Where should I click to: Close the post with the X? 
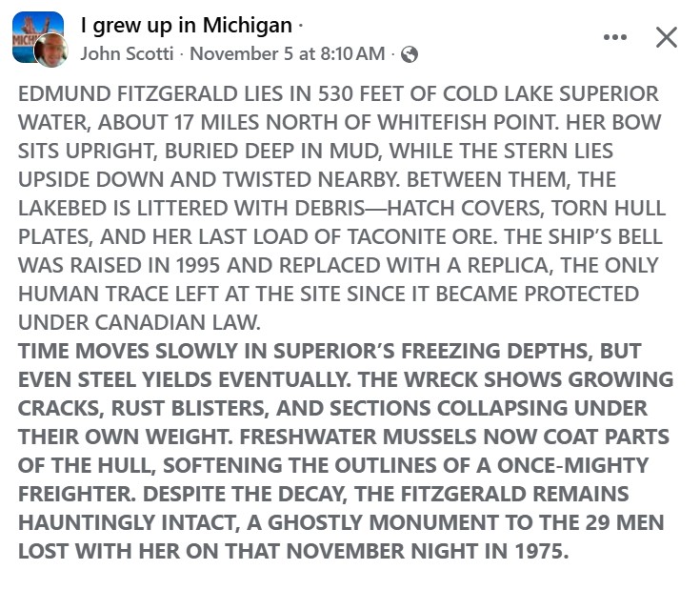coord(667,37)
